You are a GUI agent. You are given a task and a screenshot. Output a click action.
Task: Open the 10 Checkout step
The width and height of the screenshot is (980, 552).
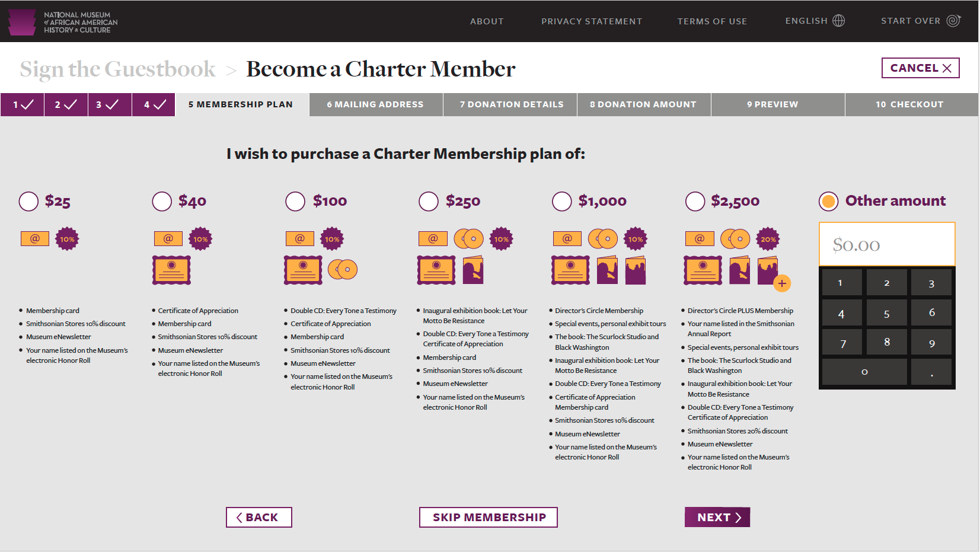point(912,104)
